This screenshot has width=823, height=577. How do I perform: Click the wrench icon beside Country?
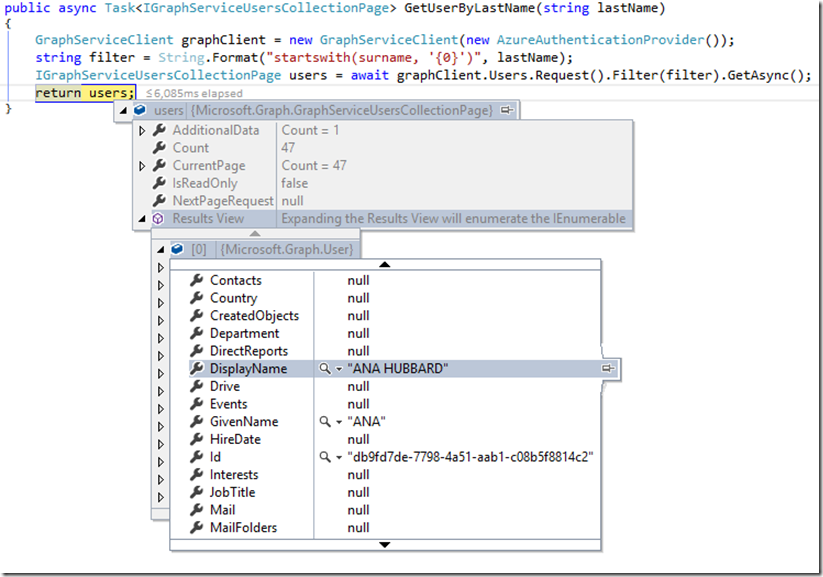click(197, 298)
